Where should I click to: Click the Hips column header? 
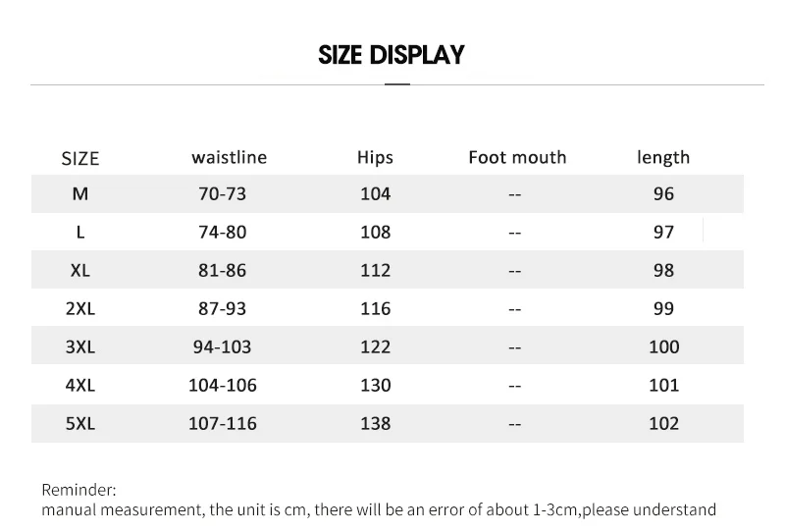coord(375,158)
